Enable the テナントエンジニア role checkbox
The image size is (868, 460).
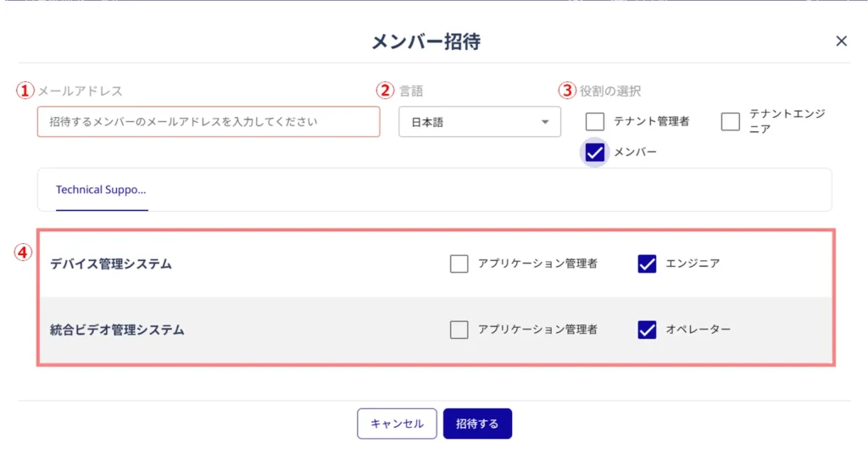point(730,121)
